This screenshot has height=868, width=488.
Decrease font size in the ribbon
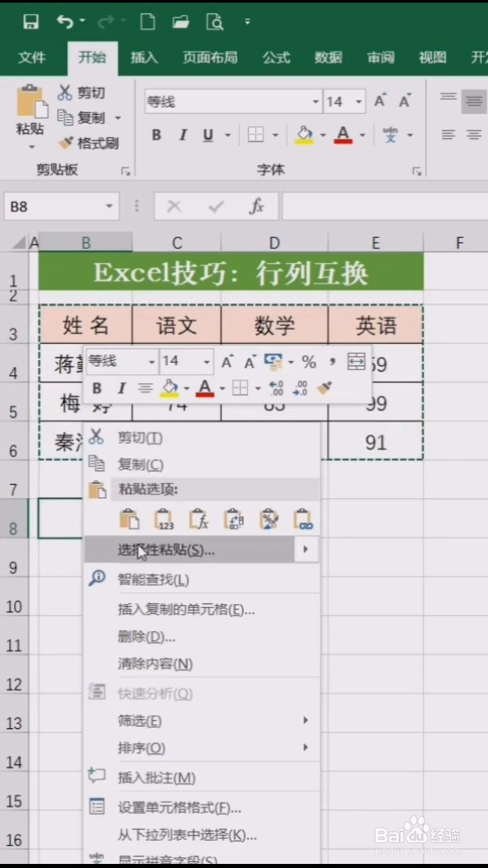tap(405, 102)
